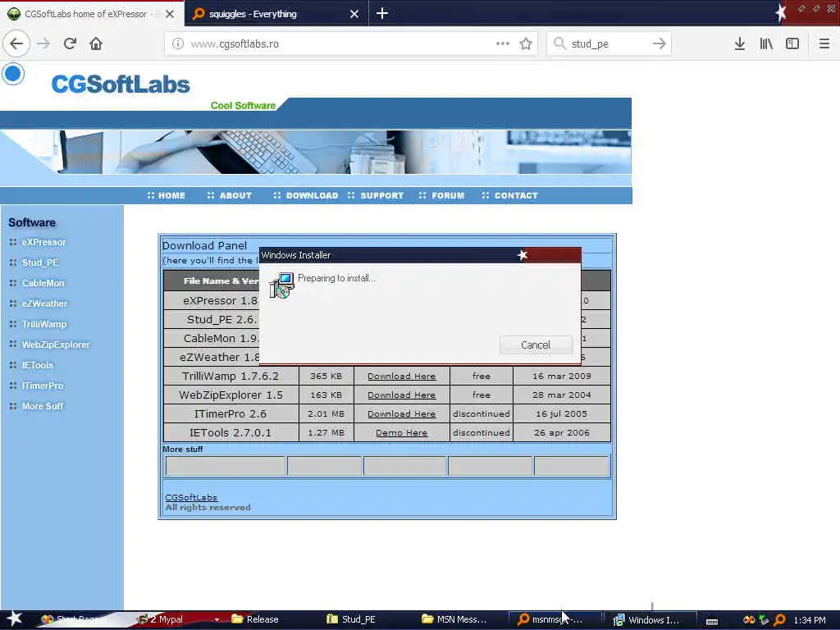Viewport: 840px width, 630px height.
Task: Open eXPressor in the Software sidebar
Action: 43,242
